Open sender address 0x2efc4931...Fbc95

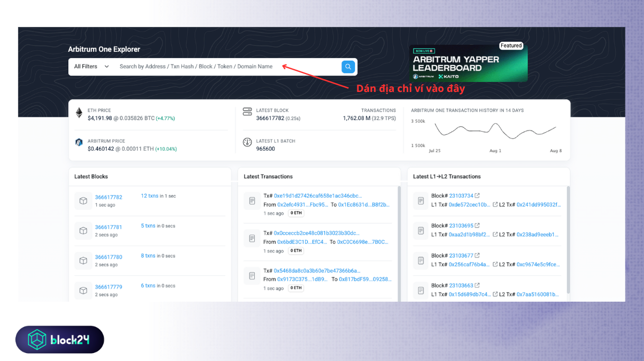[303, 205]
